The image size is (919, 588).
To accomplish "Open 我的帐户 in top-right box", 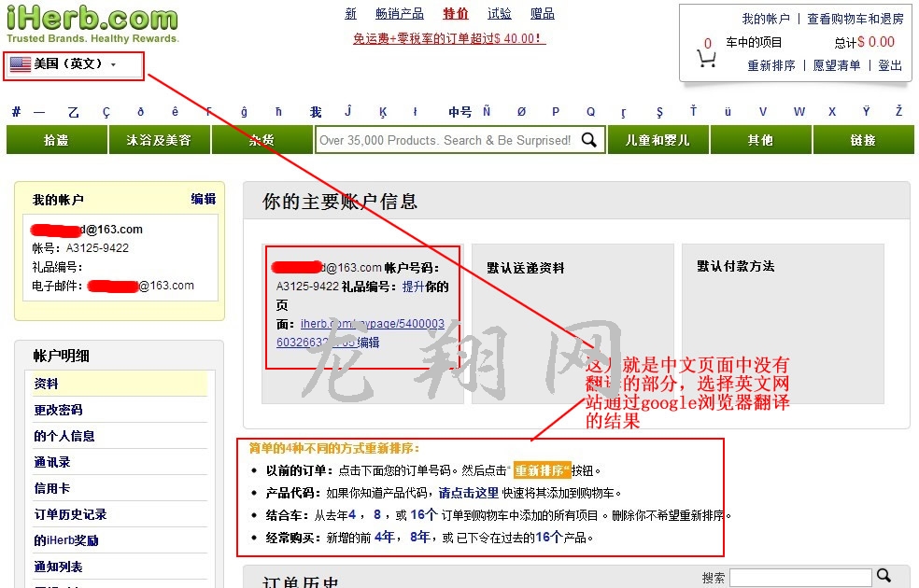I will pyautogui.click(x=766, y=19).
